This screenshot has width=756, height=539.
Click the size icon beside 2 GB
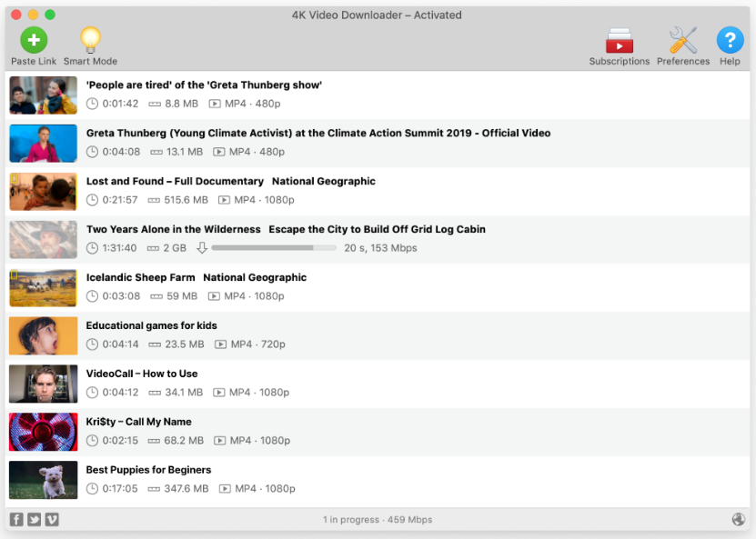pyautogui.click(x=154, y=248)
